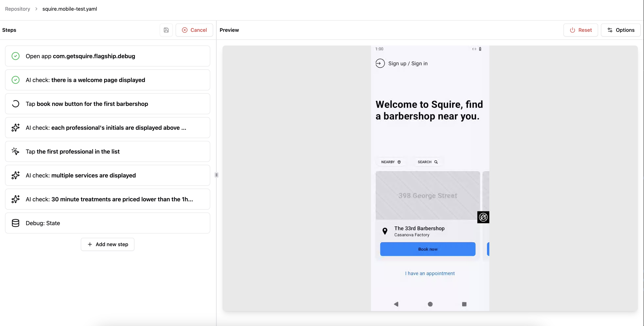The width and height of the screenshot is (644, 326).
Task: Click sparkle icon on multiple services step
Action: (x=16, y=175)
